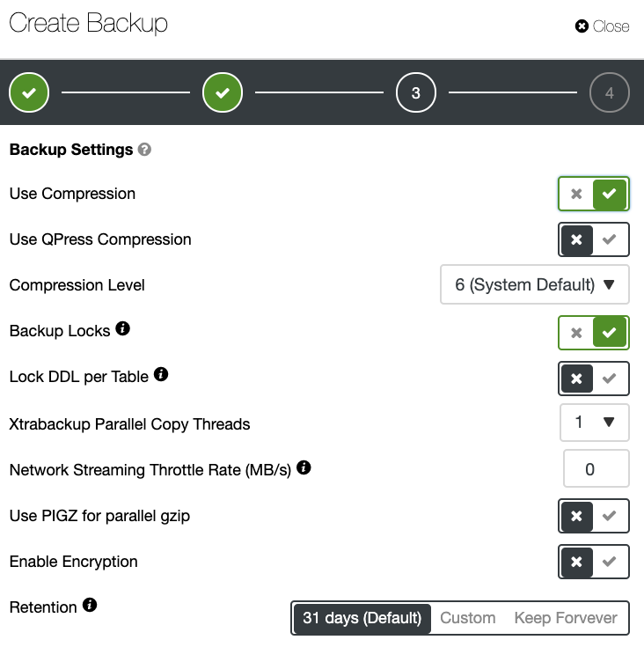Toggle the Use Compression switch
This screenshot has width=644, height=662.
pyautogui.click(x=593, y=194)
